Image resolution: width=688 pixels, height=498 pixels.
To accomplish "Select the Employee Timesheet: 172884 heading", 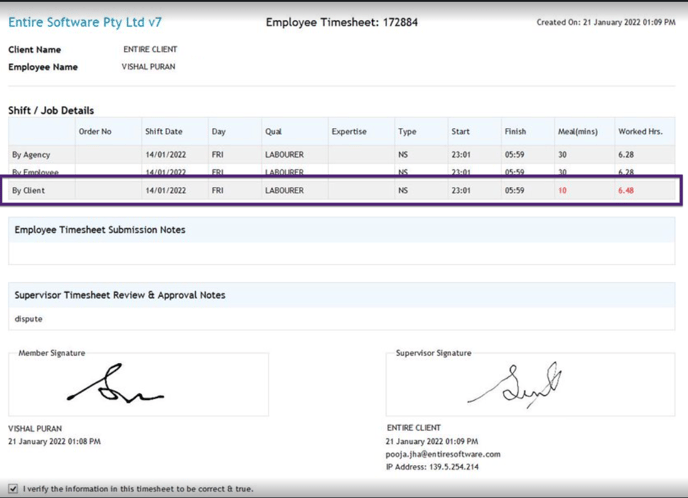I will coord(342,22).
